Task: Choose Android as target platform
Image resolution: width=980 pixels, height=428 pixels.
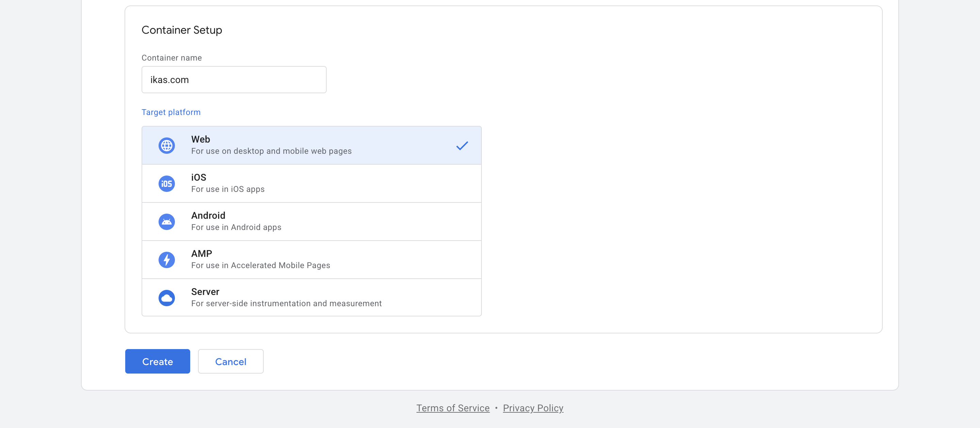Action: click(x=312, y=221)
